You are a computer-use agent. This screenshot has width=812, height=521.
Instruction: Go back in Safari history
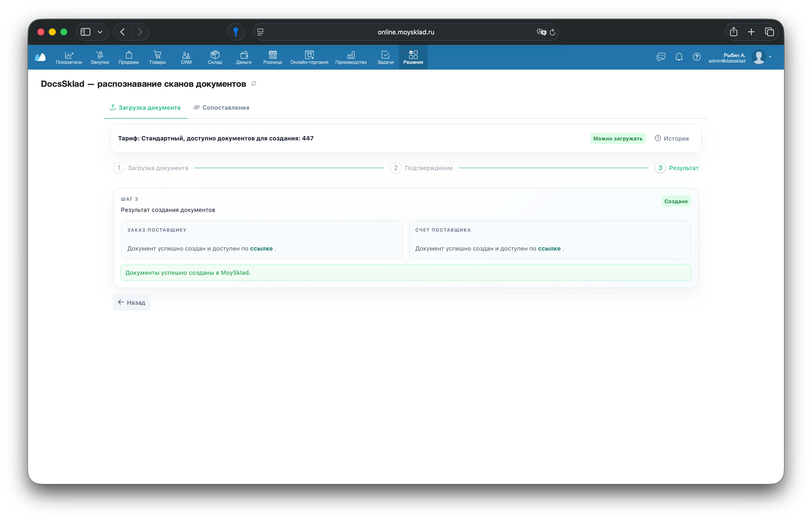point(122,32)
